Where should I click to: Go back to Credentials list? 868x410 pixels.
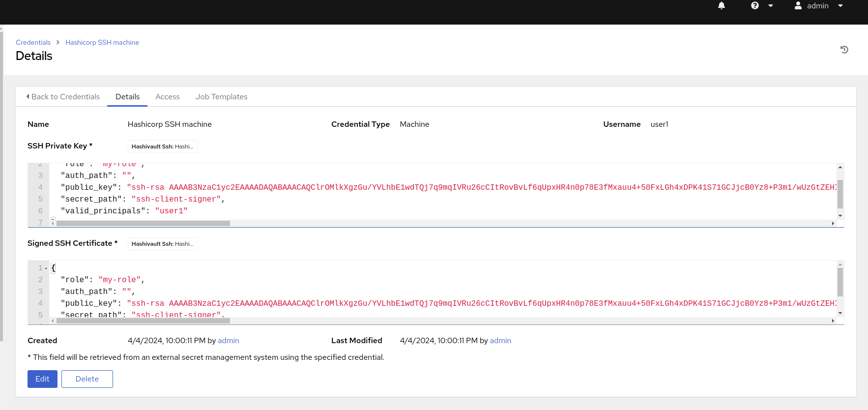click(x=63, y=97)
